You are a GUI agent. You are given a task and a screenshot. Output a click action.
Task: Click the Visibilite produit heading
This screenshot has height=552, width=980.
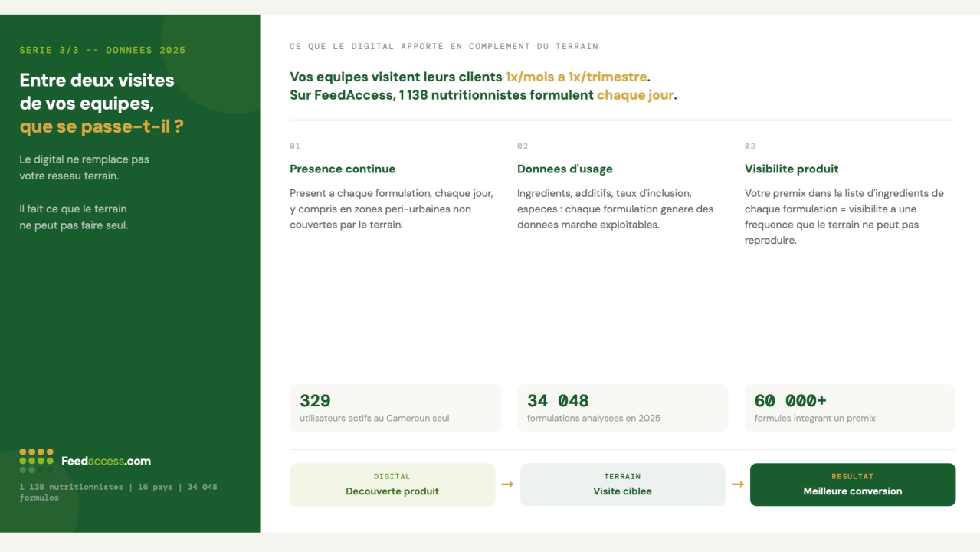pos(792,169)
